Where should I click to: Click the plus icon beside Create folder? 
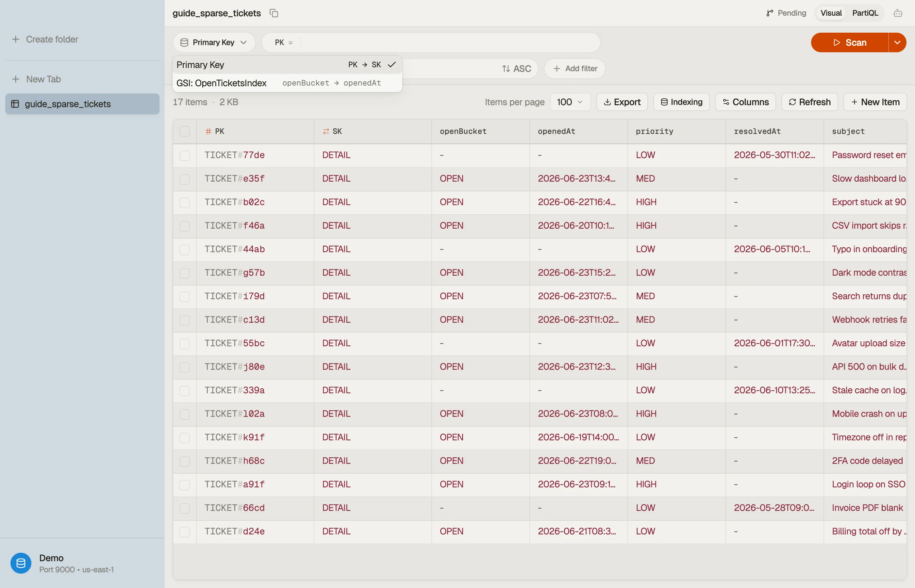(x=16, y=39)
